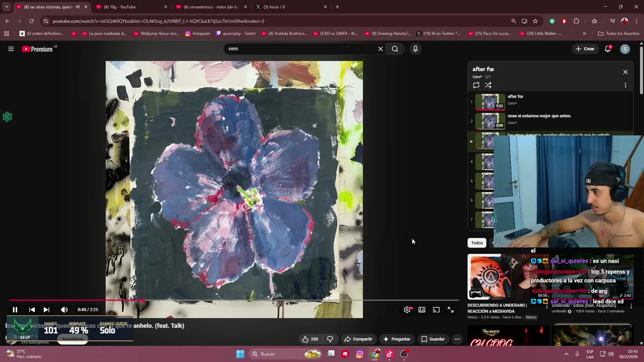
Task: Open the browser apps grid shortcut
Action: [7, 34]
